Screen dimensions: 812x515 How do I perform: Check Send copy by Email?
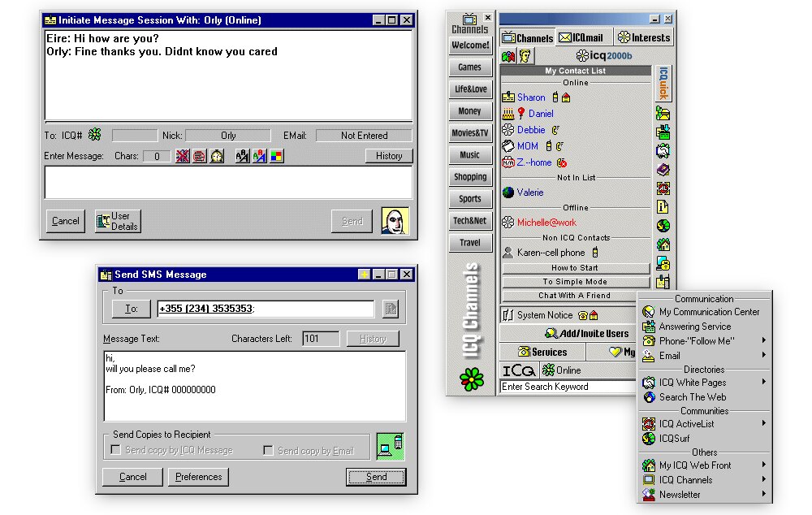[268, 450]
